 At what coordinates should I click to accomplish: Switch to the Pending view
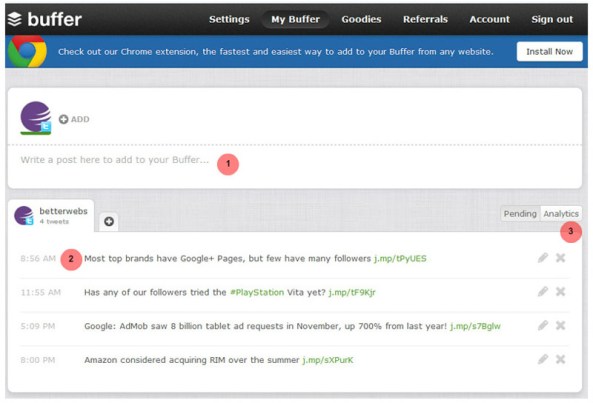click(520, 214)
